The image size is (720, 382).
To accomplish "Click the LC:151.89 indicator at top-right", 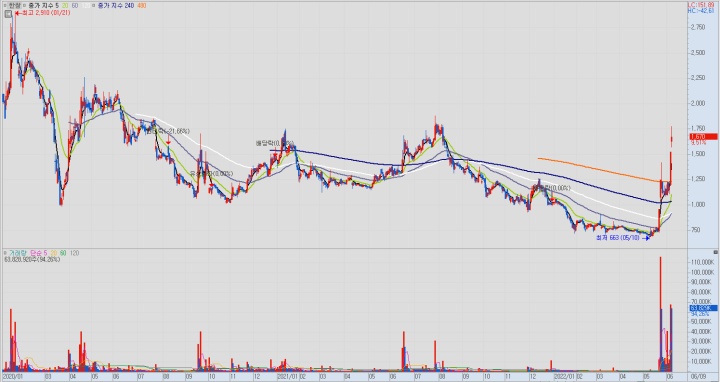I will point(701,5).
